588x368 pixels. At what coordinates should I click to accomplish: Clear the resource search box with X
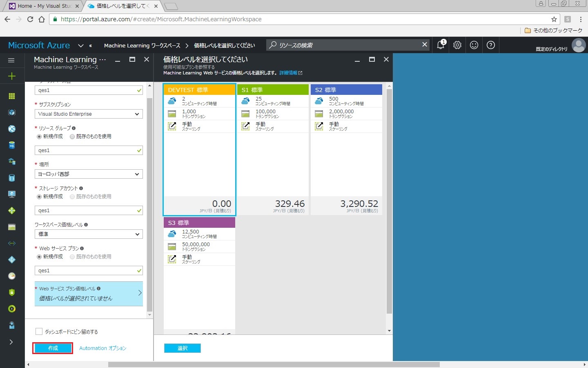(x=425, y=45)
